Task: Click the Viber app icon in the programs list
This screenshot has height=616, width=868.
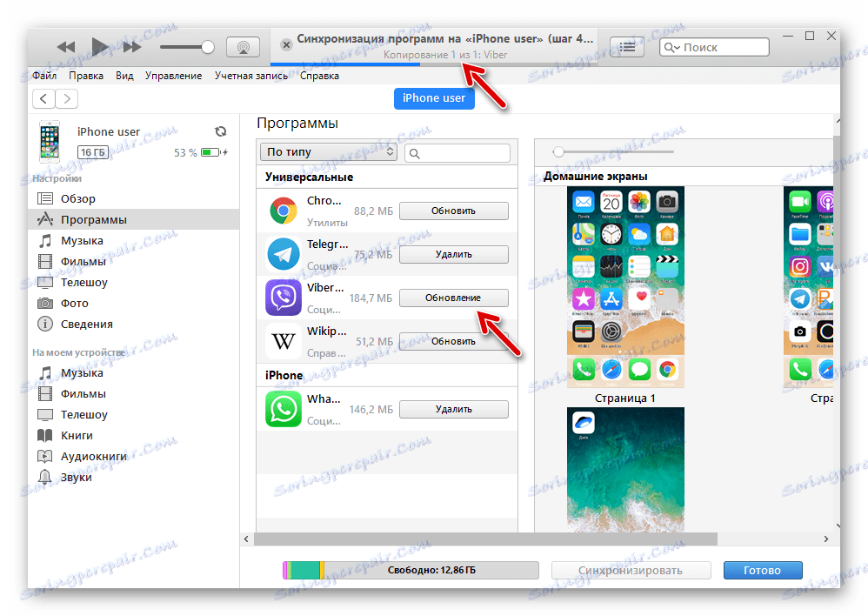Action: click(283, 298)
